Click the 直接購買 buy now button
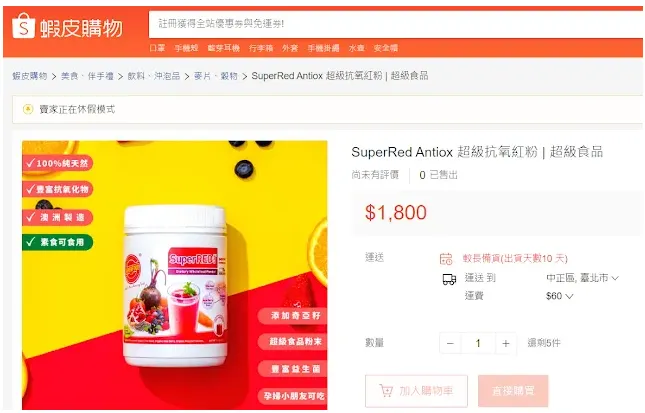The width and height of the screenshot is (645, 413). (x=513, y=391)
